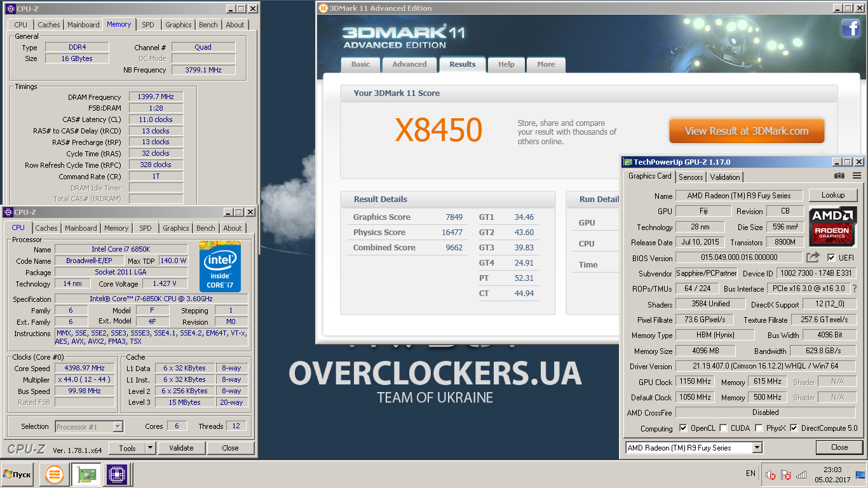The image size is (868, 488).
Task: Click the Driver Version field in GPU-Z
Action: click(765, 366)
